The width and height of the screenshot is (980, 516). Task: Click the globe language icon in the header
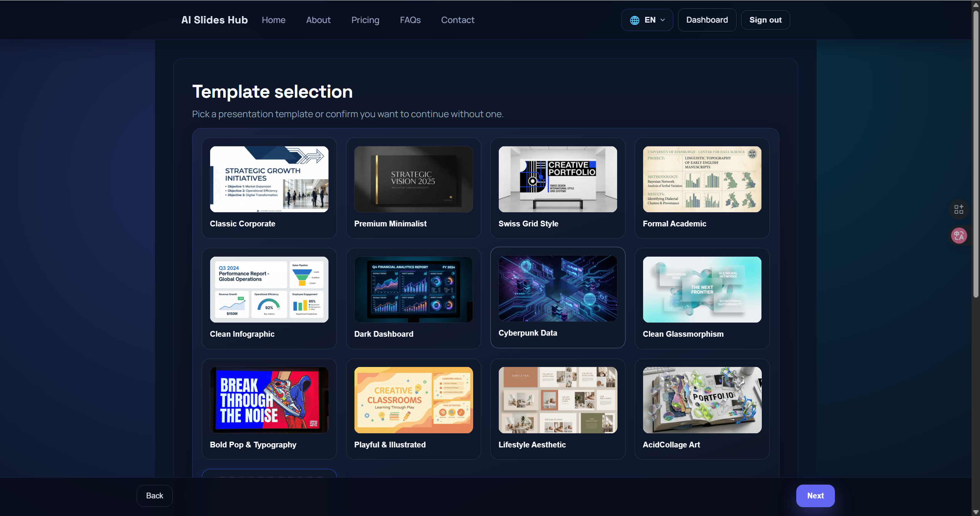coord(634,20)
